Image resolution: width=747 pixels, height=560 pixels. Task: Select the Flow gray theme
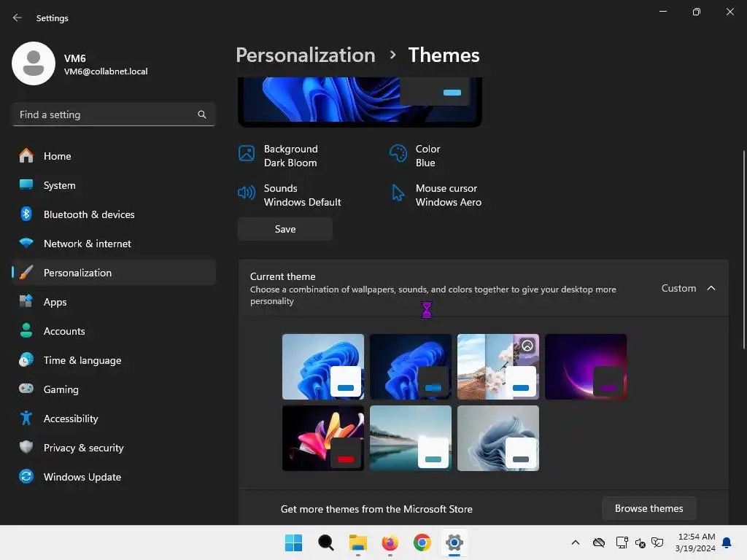(x=498, y=438)
